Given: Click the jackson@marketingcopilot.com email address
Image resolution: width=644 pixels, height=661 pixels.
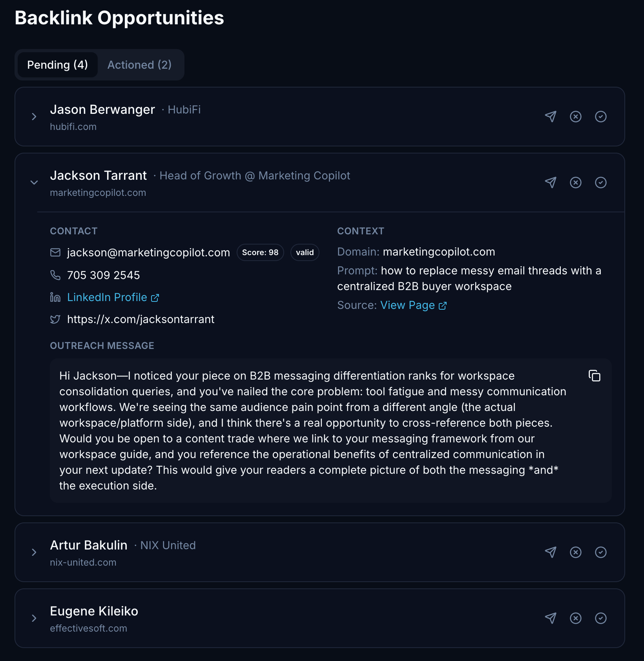Looking at the screenshot, I should 148,252.
